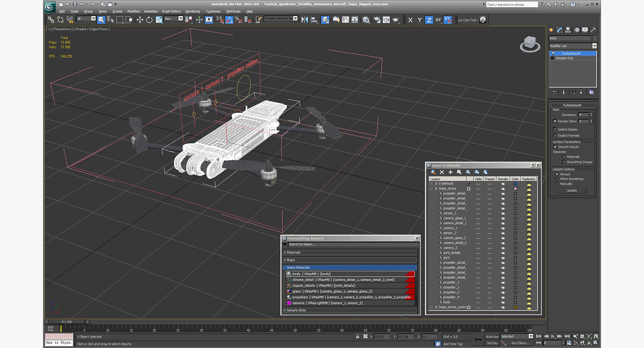Open Set Keys large key button

478,339
